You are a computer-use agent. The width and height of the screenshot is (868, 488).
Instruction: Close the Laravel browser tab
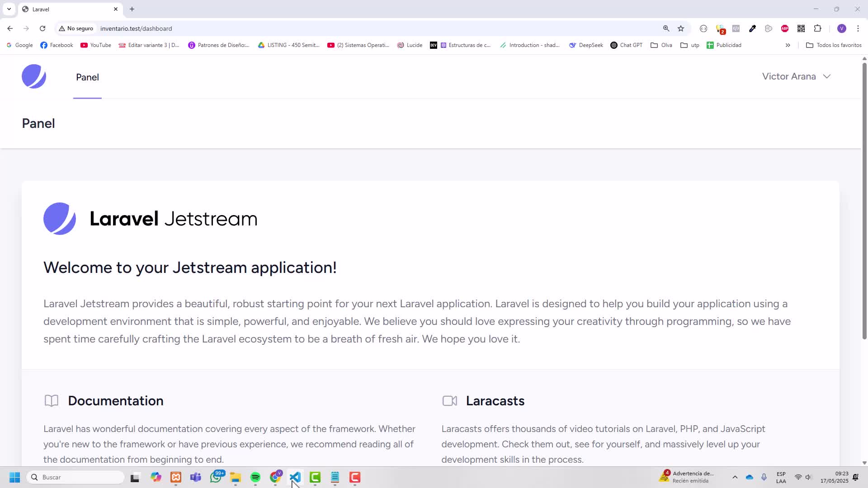point(115,9)
